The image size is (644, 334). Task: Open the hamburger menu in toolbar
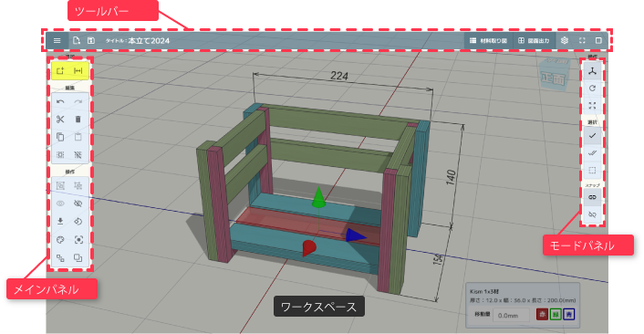pos(57,41)
